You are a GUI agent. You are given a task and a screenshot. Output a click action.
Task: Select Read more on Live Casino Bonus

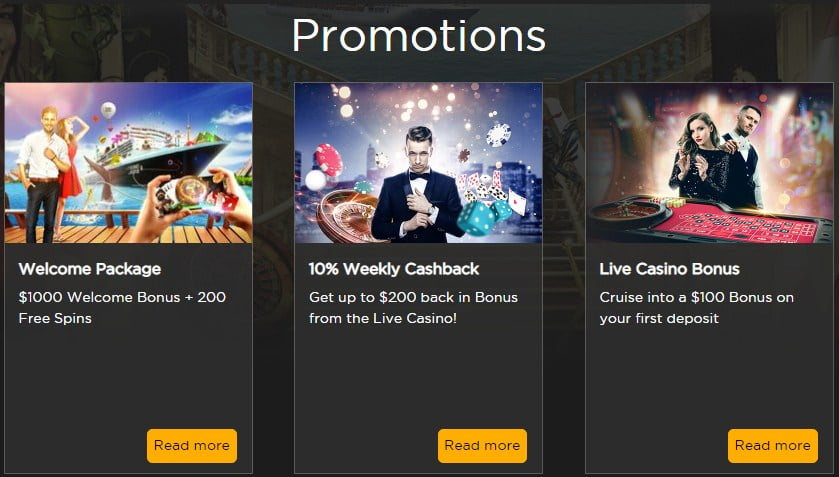pos(773,445)
